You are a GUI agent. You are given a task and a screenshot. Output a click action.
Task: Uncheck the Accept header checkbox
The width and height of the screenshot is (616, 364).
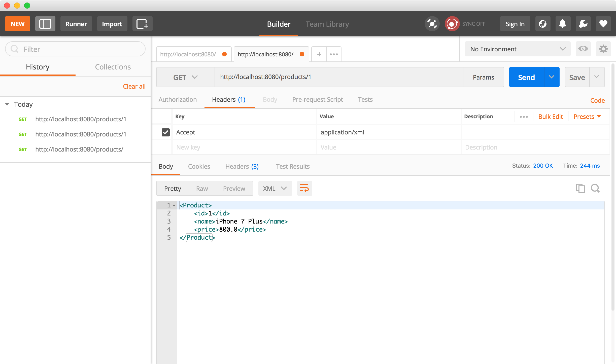(x=165, y=132)
